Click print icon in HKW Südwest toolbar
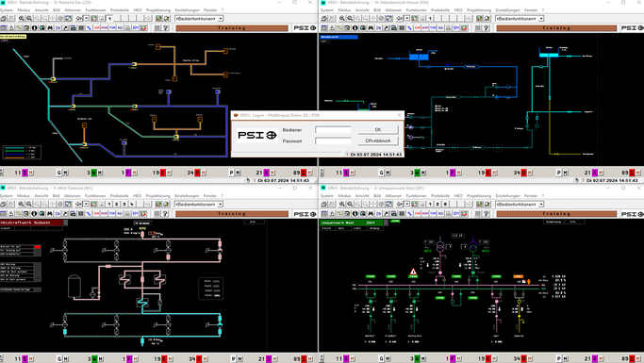The width and height of the screenshot is (644, 363). (x=3, y=204)
